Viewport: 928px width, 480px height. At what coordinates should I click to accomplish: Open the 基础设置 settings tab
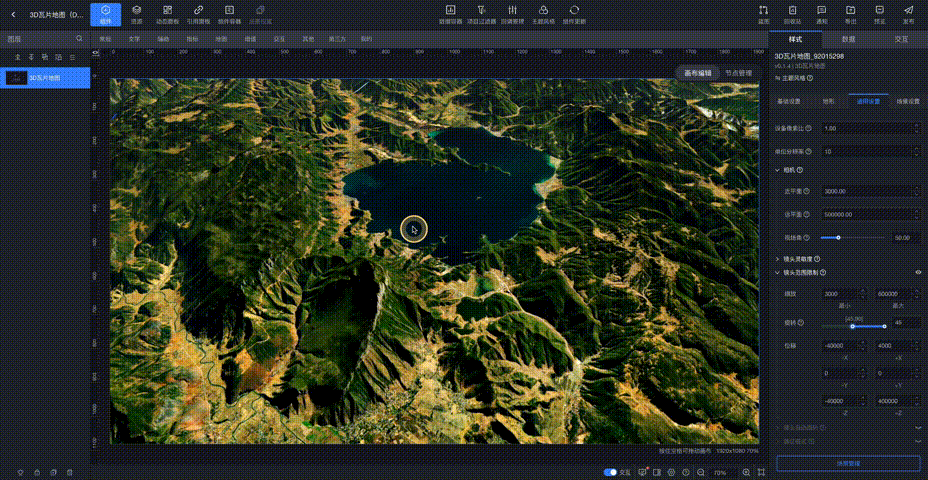788,101
